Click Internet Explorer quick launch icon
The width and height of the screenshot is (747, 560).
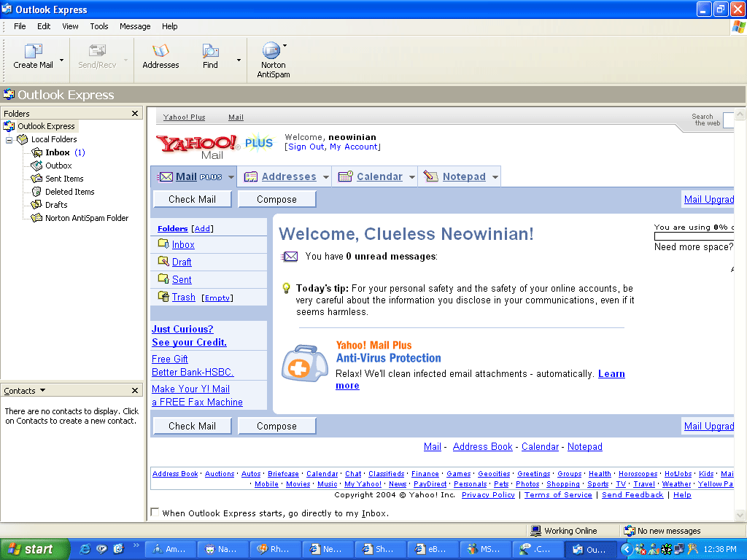pos(85,549)
